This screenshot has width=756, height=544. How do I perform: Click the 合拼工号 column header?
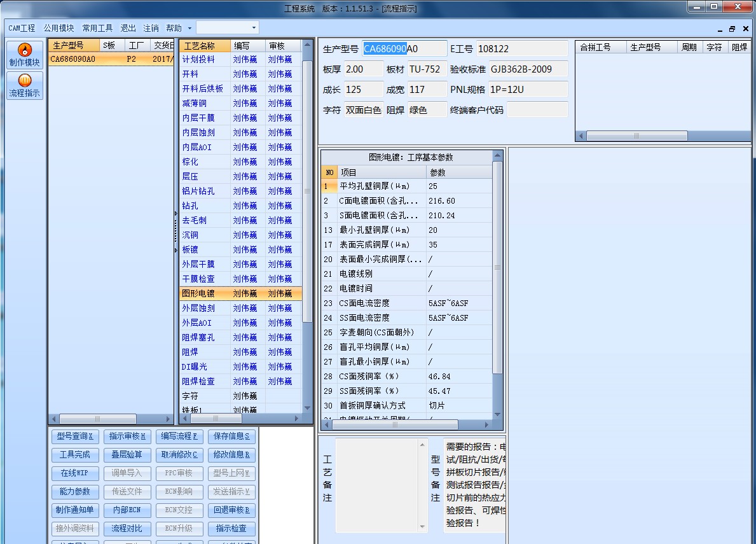point(601,47)
